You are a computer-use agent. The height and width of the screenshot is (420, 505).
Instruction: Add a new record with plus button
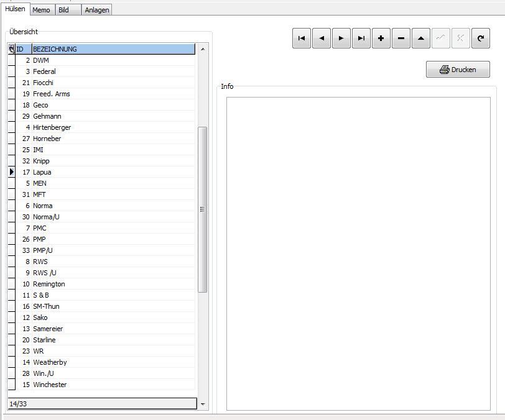click(381, 39)
